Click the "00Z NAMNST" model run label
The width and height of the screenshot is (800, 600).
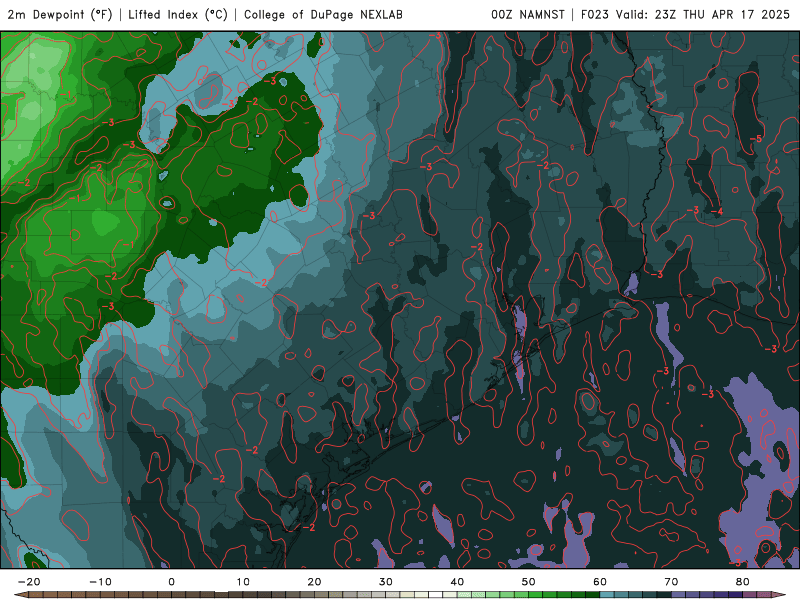pos(528,15)
